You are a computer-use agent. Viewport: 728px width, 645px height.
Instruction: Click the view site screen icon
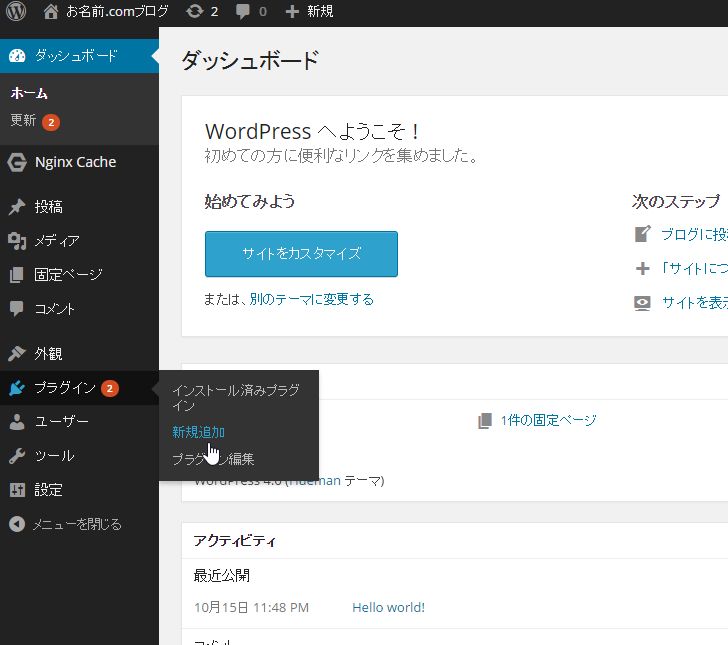(642, 303)
